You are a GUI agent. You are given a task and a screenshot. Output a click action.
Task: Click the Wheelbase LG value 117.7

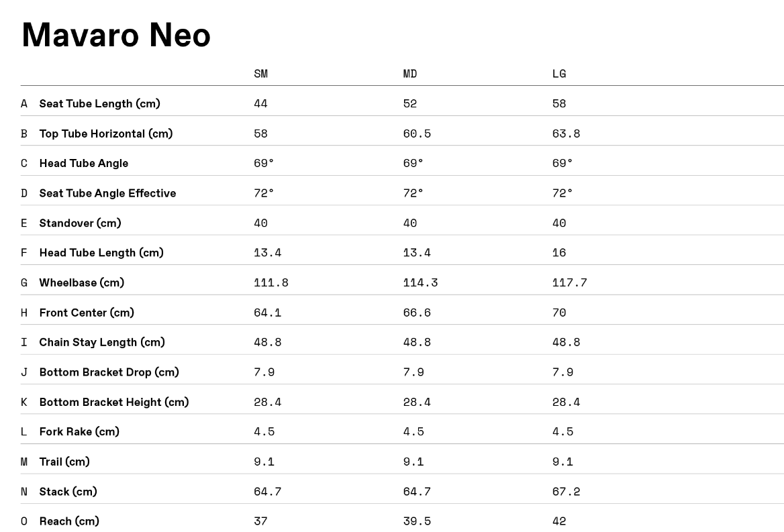569,282
